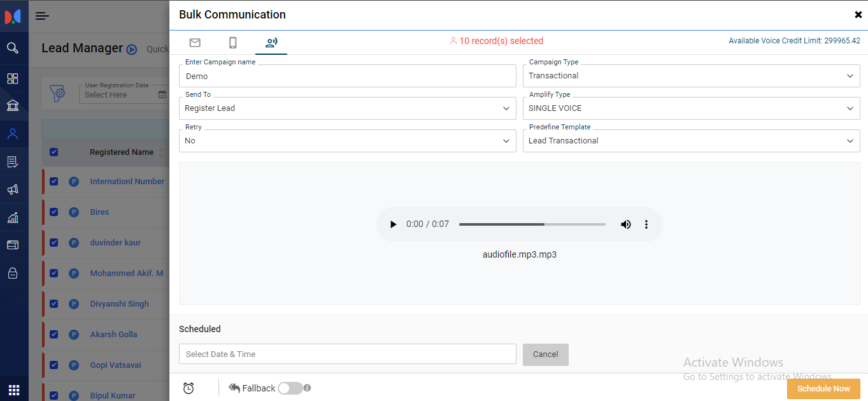The height and width of the screenshot is (401, 868).
Task: Mute the audio using the speaker icon
Action: pos(626,224)
